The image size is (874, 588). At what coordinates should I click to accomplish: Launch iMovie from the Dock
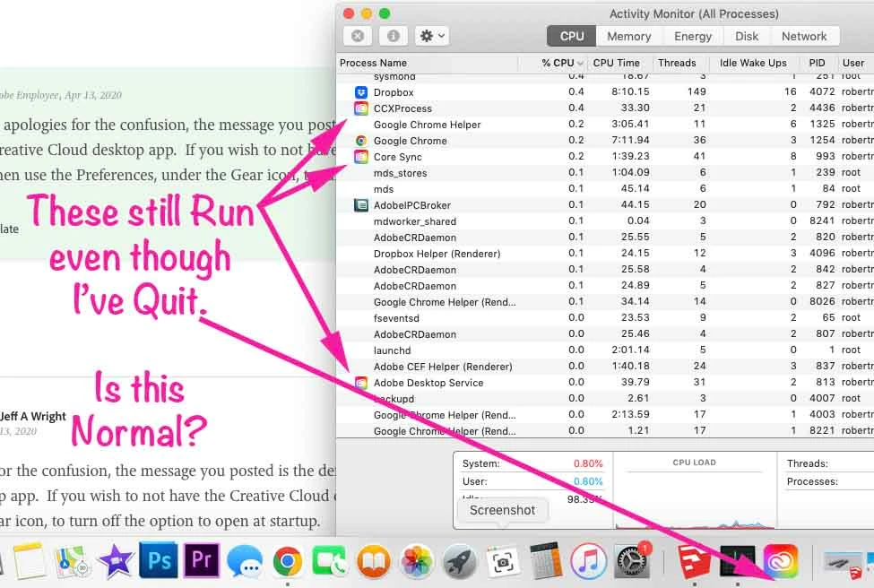[116, 561]
